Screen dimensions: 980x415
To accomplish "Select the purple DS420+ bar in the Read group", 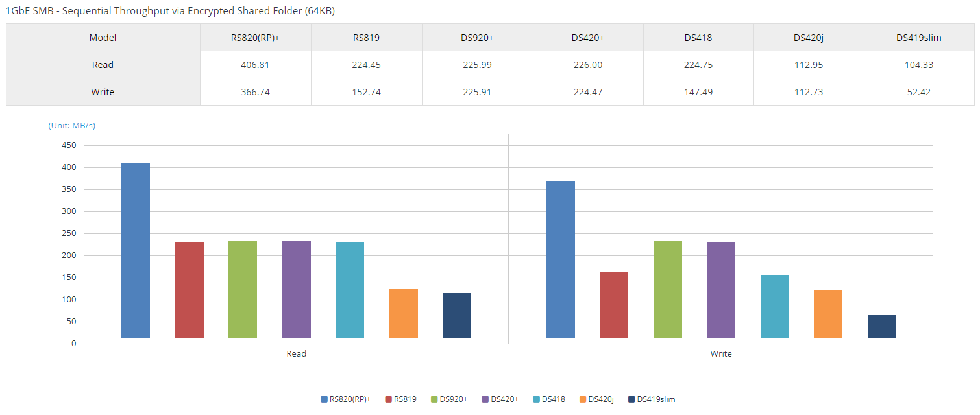I will pos(297,289).
